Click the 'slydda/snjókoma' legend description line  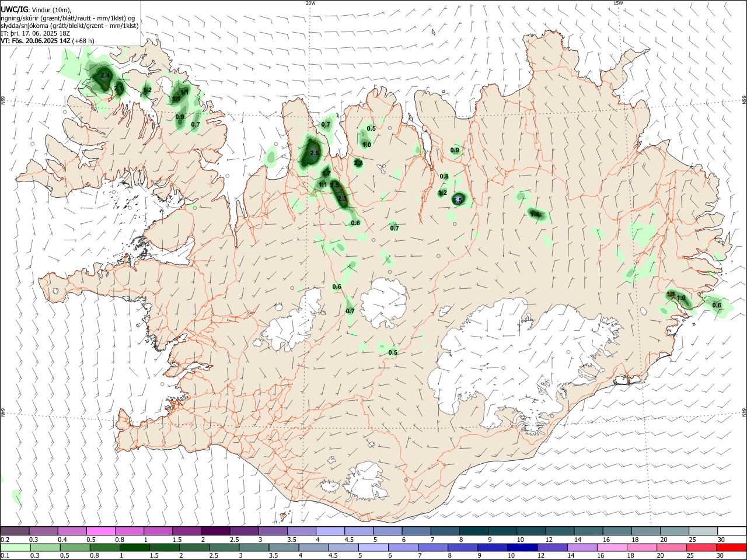pyautogui.click(x=69, y=26)
